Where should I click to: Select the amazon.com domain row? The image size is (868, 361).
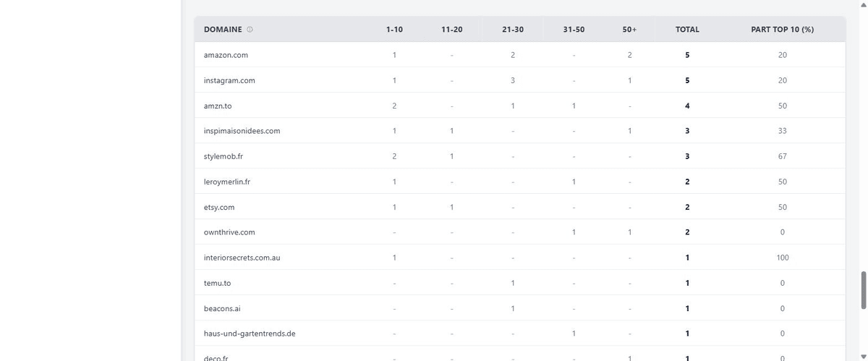(519, 55)
